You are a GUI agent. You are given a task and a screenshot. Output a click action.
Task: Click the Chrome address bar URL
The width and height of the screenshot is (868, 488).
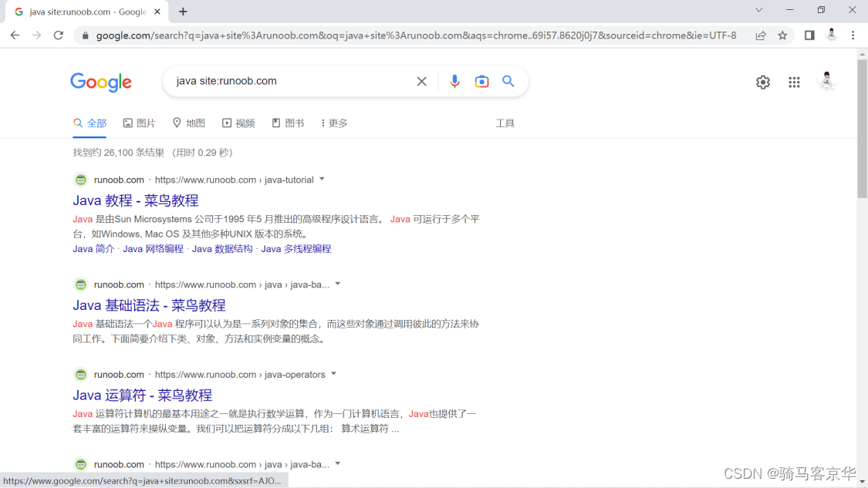(x=416, y=35)
